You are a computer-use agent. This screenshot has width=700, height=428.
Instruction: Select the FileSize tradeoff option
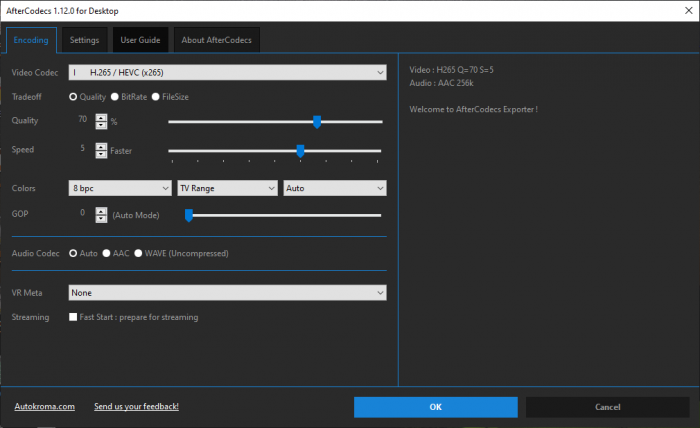click(x=156, y=97)
